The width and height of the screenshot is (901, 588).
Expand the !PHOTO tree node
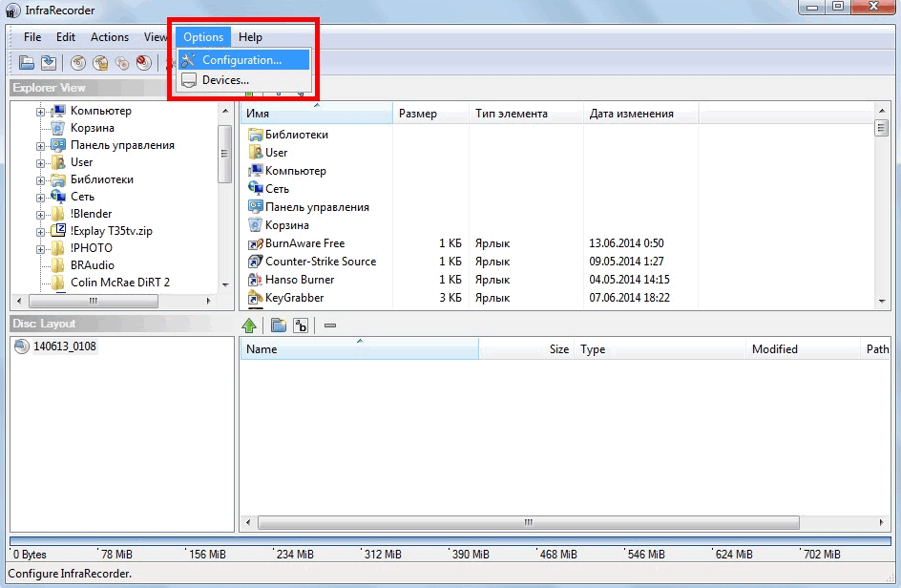(x=40, y=249)
